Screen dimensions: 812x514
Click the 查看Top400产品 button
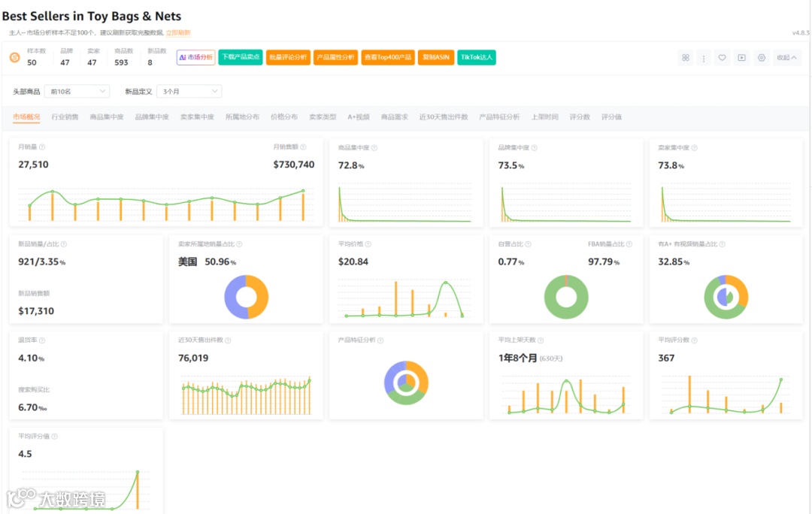[388, 57]
